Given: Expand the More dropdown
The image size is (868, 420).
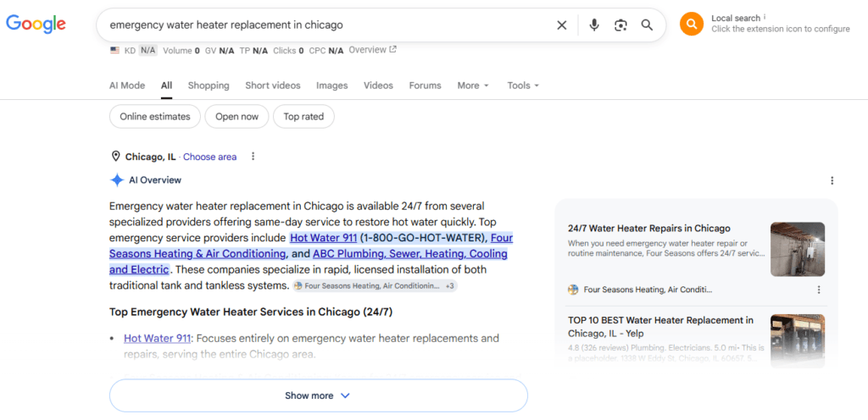Looking at the screenshot, I should [473, 86].
